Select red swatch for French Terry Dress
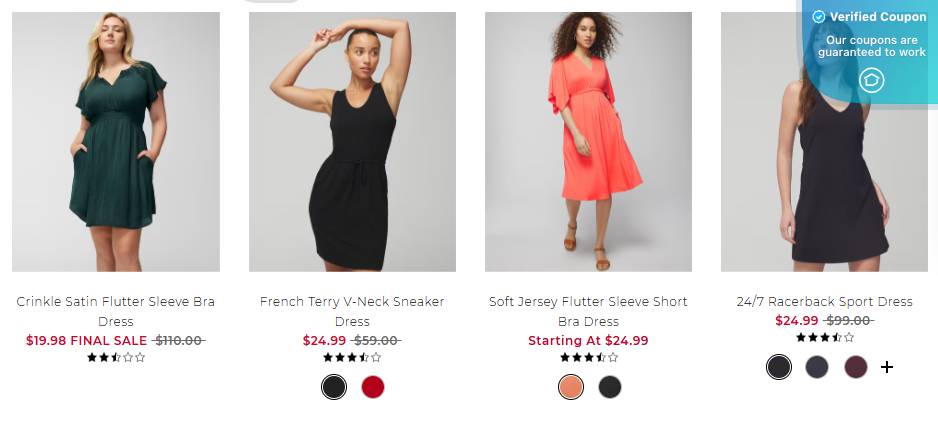 (373, 387)
